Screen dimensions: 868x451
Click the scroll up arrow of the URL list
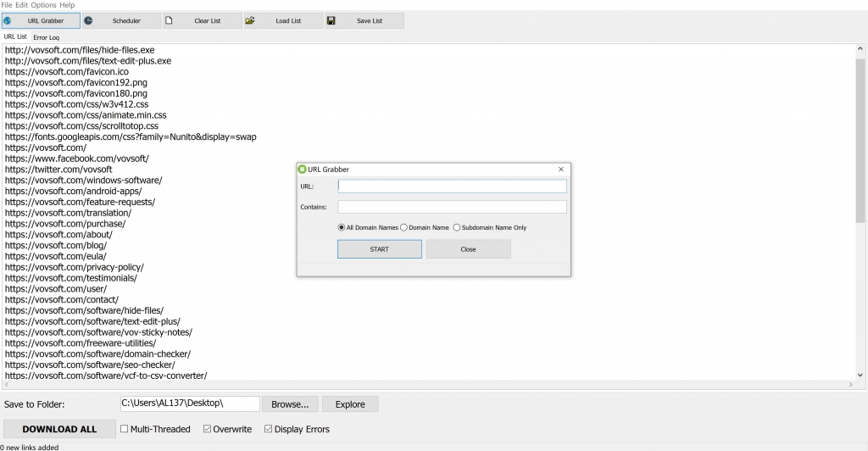tap(860, 48)
